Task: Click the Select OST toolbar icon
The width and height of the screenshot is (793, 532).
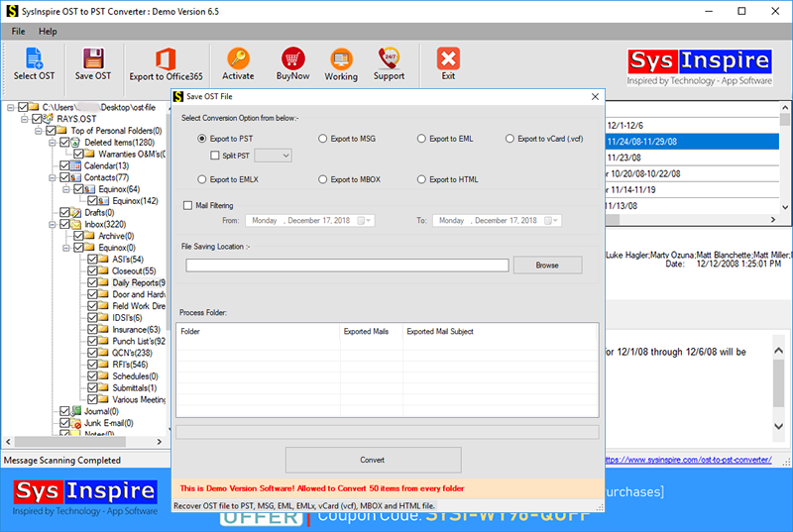Action: pos(34,62)
